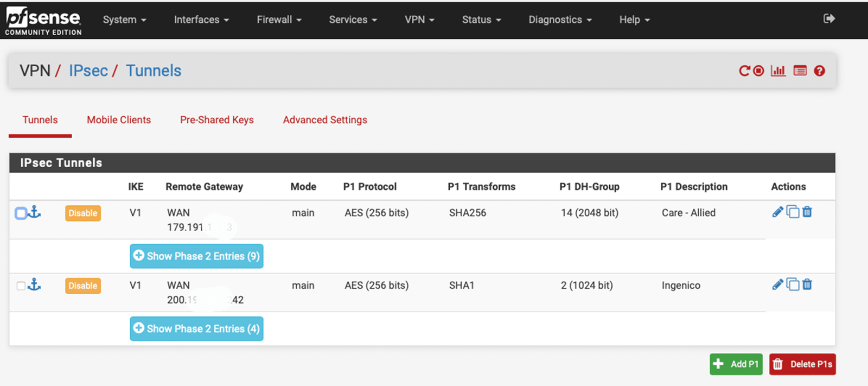Screen dimensions: 868x386
Task: Open the Firewall dropdown menu
Action: pos(279,20)
